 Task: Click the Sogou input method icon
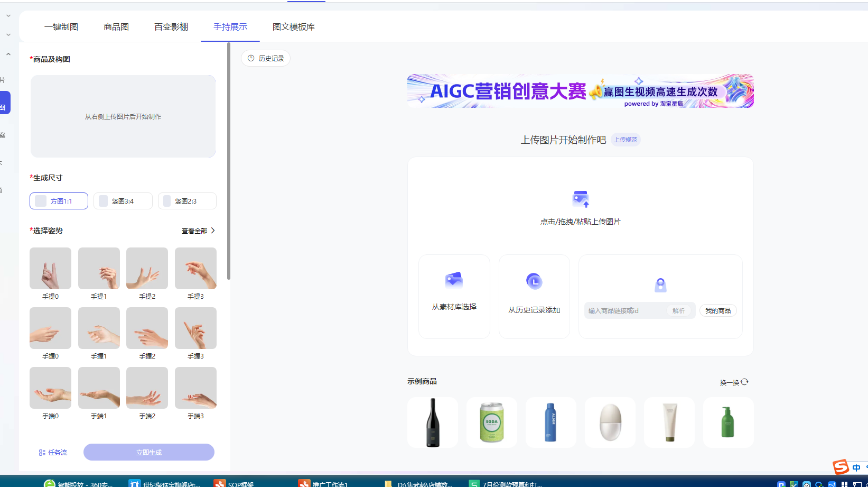841,467
